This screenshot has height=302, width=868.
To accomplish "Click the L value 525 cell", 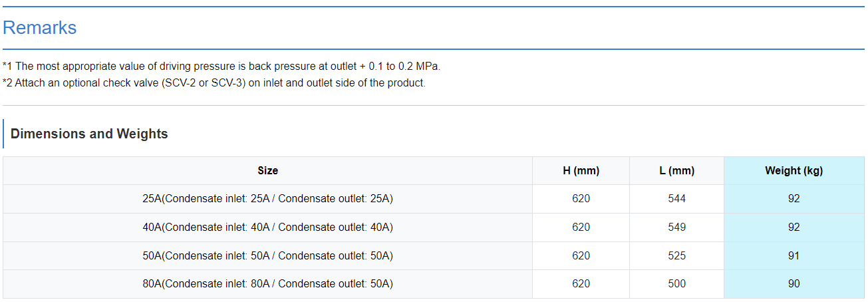I will click(x=676, y=256).
